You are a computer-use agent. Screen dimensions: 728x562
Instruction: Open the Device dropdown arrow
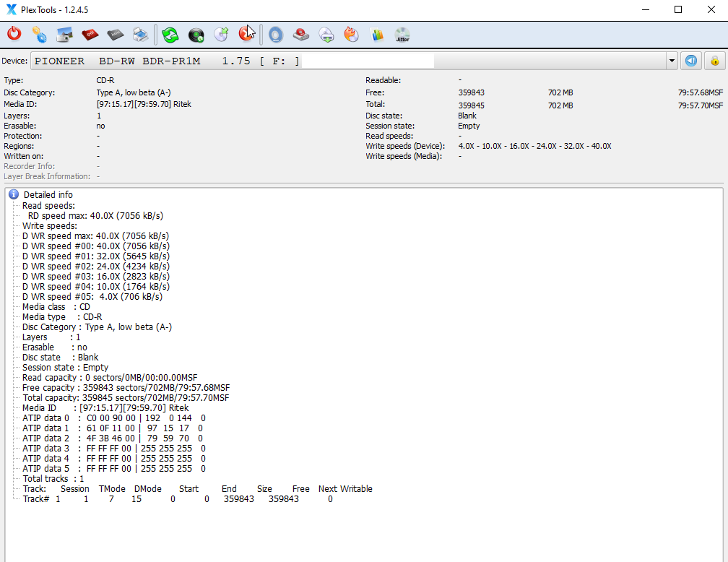coord(672,61)
